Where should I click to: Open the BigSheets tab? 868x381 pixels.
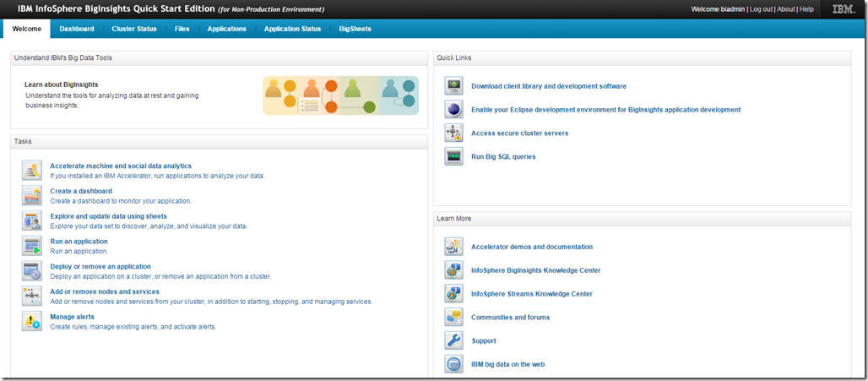point(355,29)
